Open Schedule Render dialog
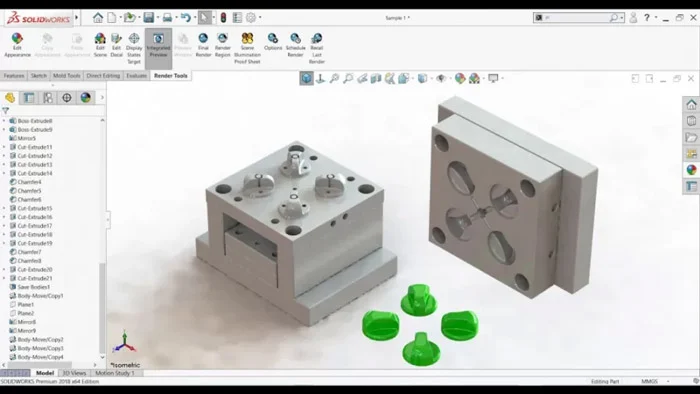 click(x=295, y=45)
